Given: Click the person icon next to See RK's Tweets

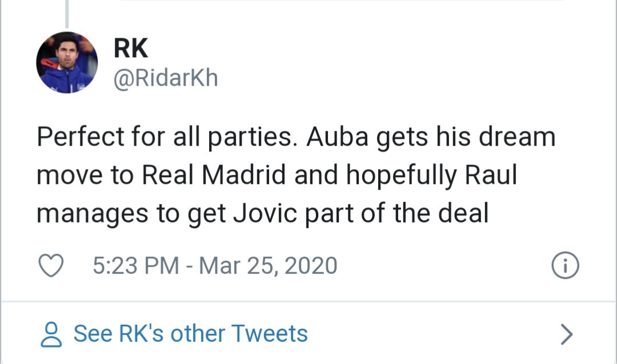Looking at the screenshot, I should coord(52,333).
